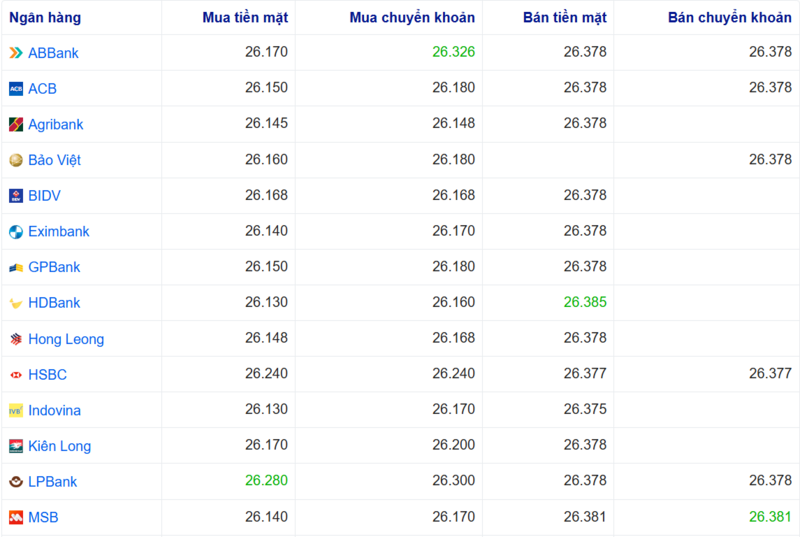Select GPBank's 26.378 cash sell rate
This screenshot has width=800, height=537.
click(x=585, y=267)
